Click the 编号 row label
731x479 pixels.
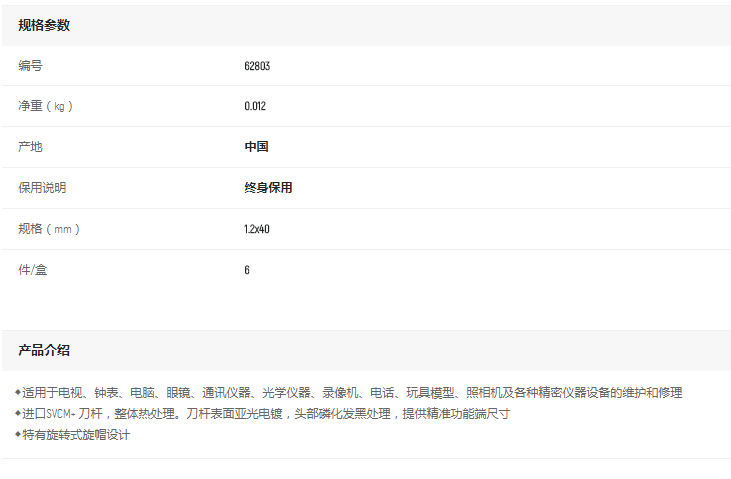(31, 66)
